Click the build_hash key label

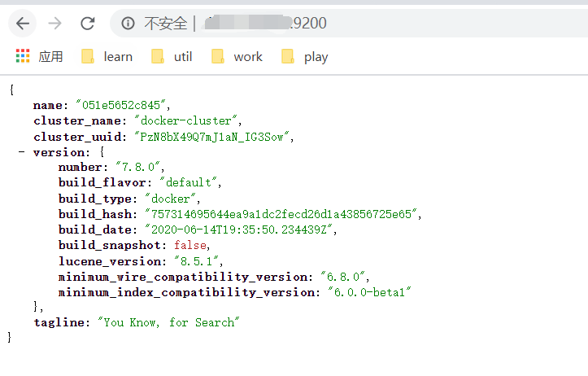tap(96, 214)
